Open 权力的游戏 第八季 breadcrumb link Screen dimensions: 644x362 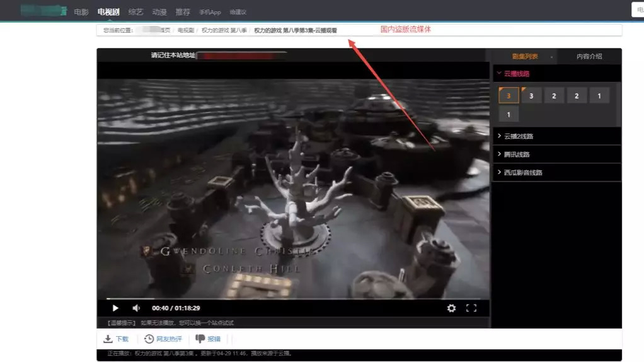pyautogui.click(x=224, y=30)
